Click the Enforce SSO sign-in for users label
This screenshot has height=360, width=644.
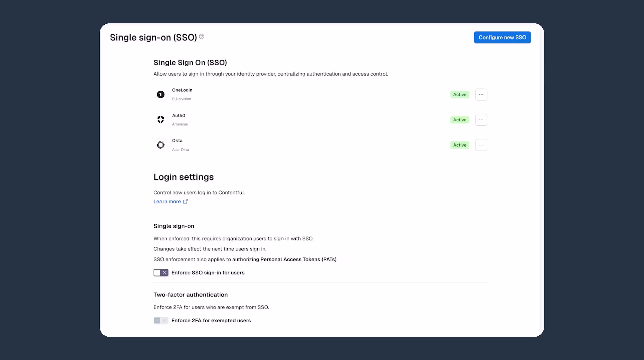tap(208, 273)
